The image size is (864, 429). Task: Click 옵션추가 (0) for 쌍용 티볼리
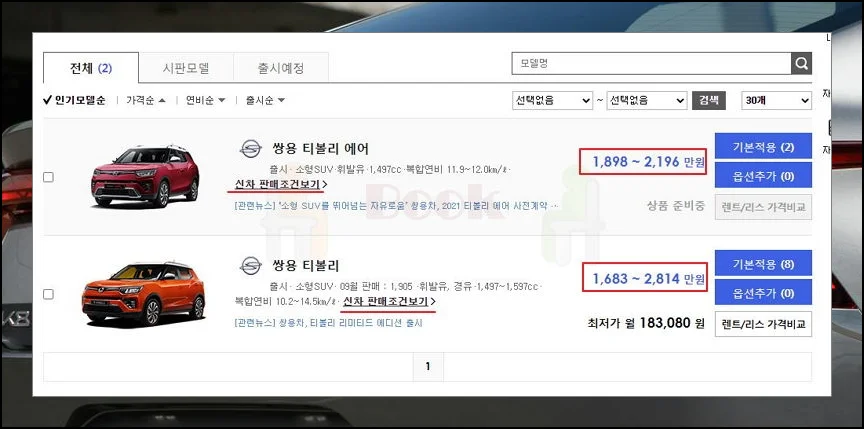(x=763, y=292)
